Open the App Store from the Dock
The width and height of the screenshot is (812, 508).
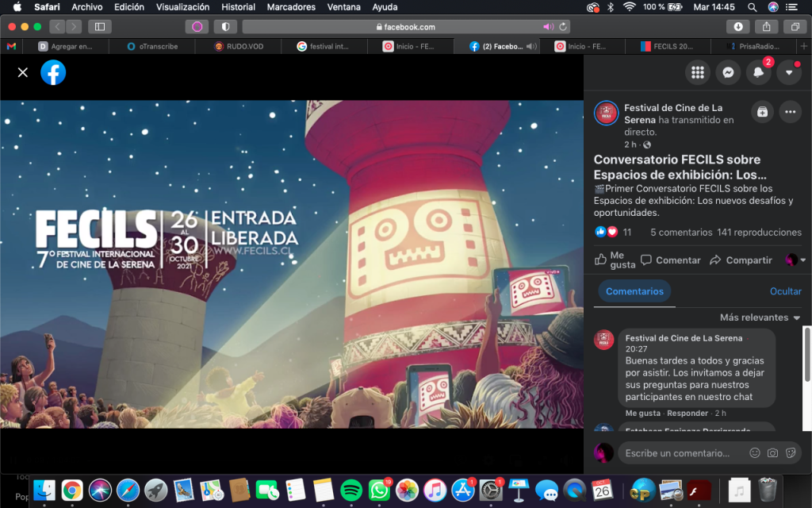(x=463, y=490)
